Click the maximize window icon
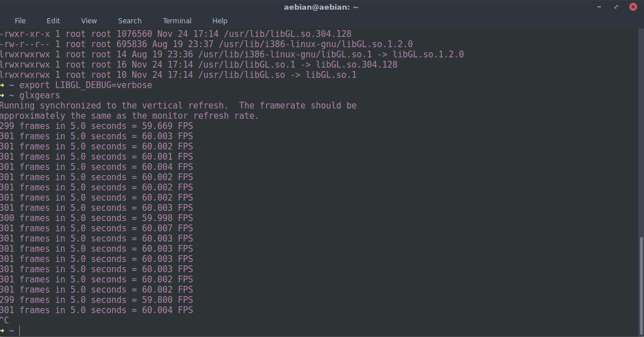644x337 pixels. click(616, 7)
